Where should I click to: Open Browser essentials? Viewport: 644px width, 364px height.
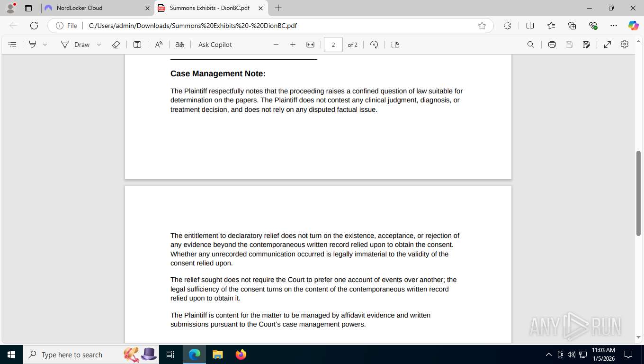[x=593, y=26]
